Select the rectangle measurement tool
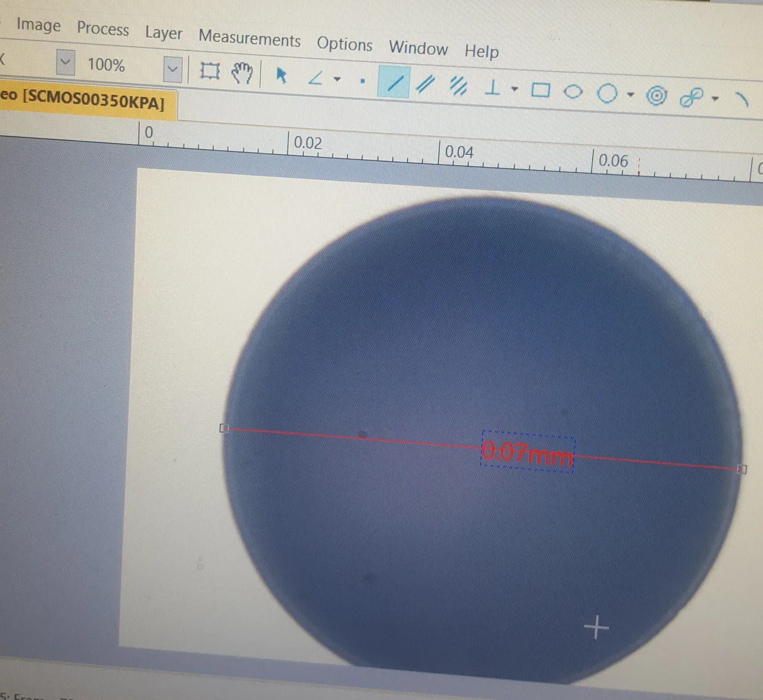763x700 pixels. point(540,90)
